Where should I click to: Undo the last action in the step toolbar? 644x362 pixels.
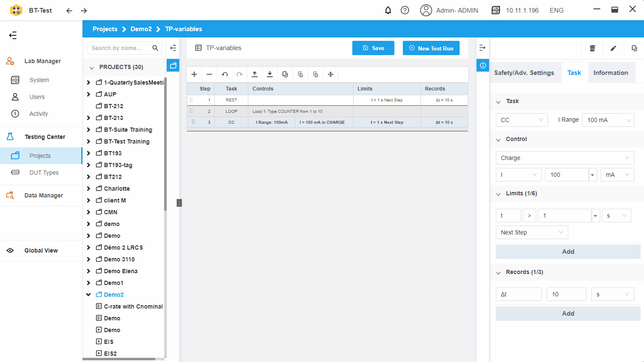point(225,75)
